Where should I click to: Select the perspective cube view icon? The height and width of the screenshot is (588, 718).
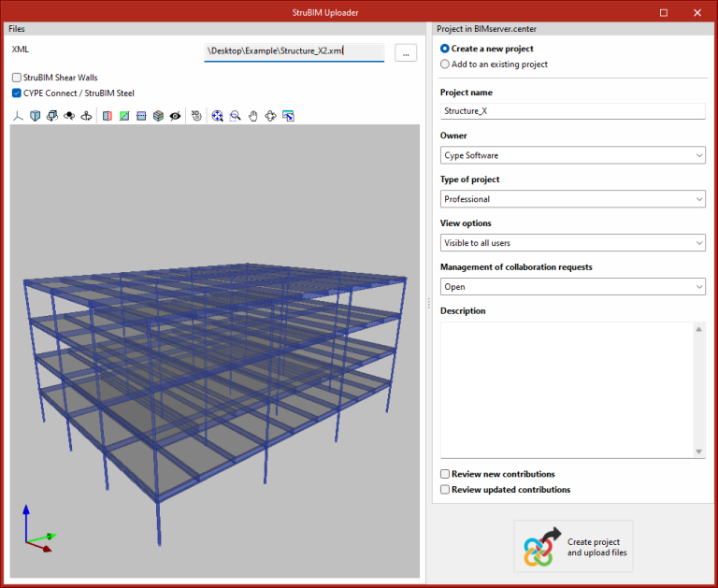[36, 116]
